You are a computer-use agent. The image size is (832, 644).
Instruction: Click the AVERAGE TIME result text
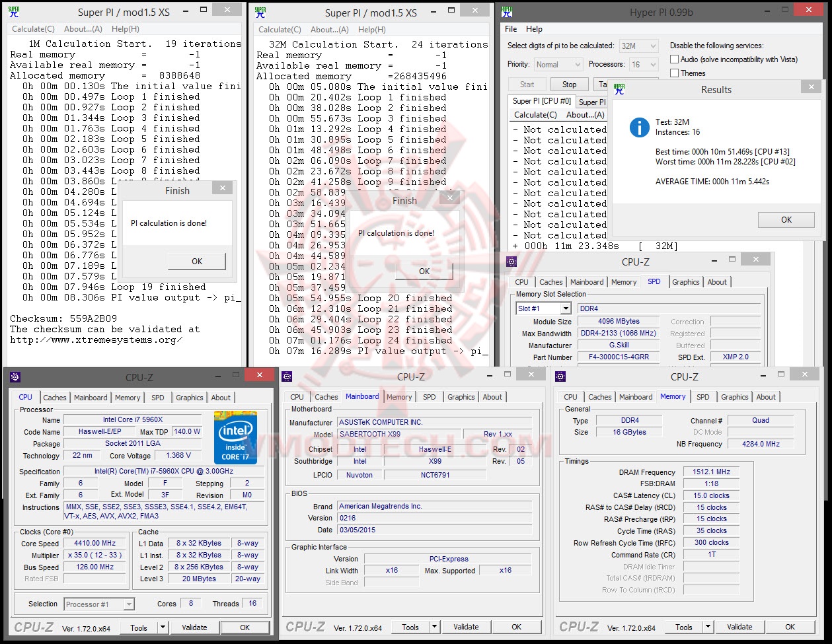tap(712, 182)
